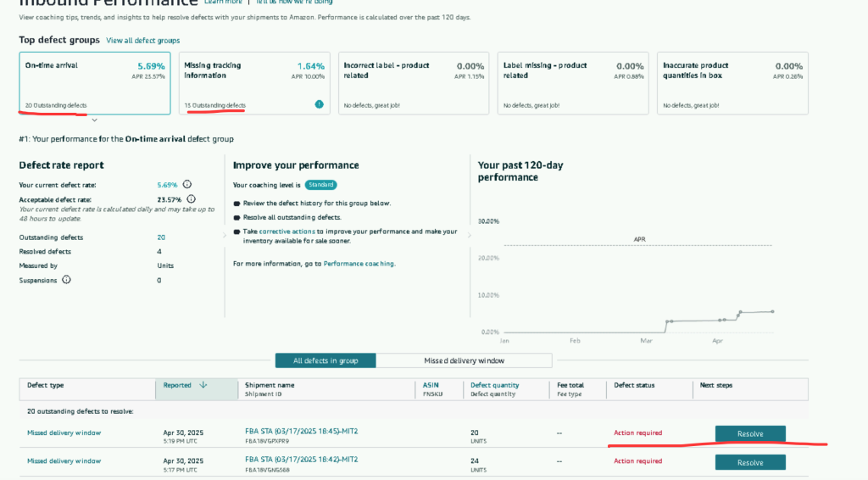Resolve the 20-unit missed delivery defect
Screen dimensions: 868x480
749,433
